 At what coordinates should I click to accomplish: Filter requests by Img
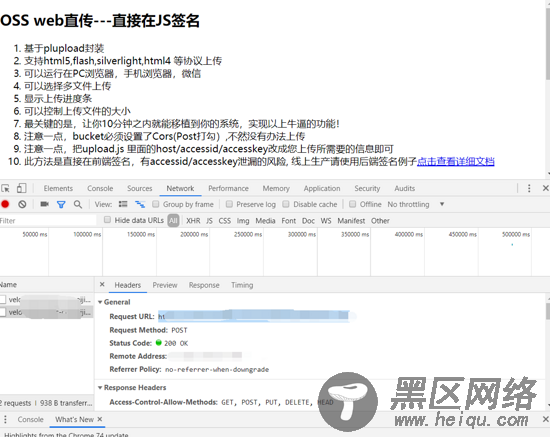[243, 221]
